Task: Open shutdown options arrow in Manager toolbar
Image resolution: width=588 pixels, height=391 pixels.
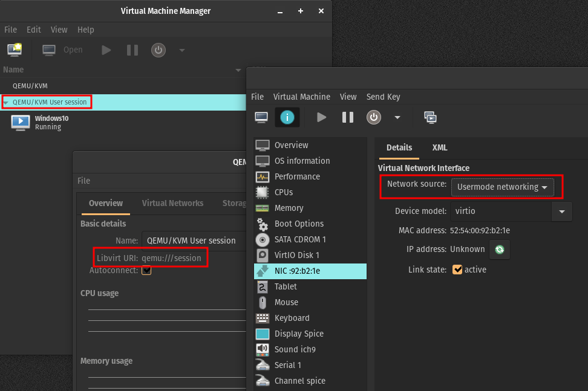Action: point(182,50)
